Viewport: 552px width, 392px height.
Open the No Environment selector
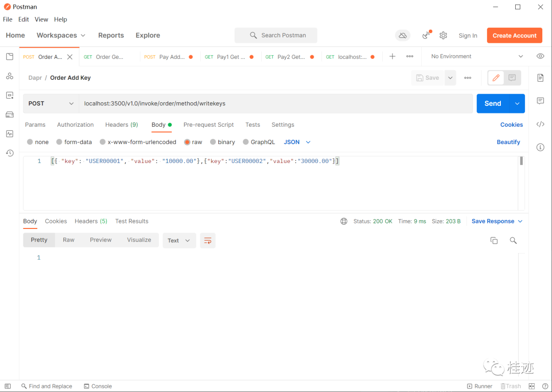[477, 56]
